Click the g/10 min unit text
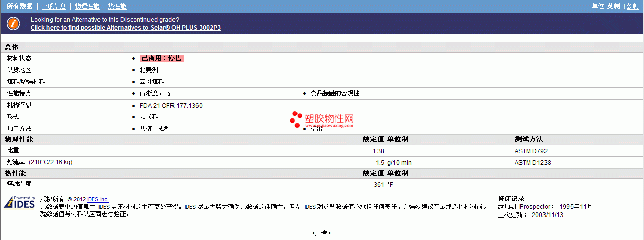Screen dimensions: 644x240 [x=400, y=163]
